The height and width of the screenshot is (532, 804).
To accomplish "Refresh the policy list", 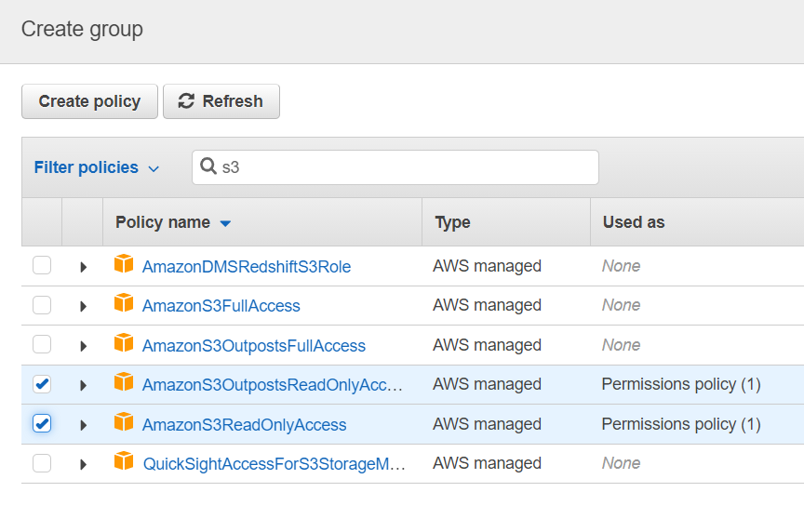I will (x=221, y=101).
